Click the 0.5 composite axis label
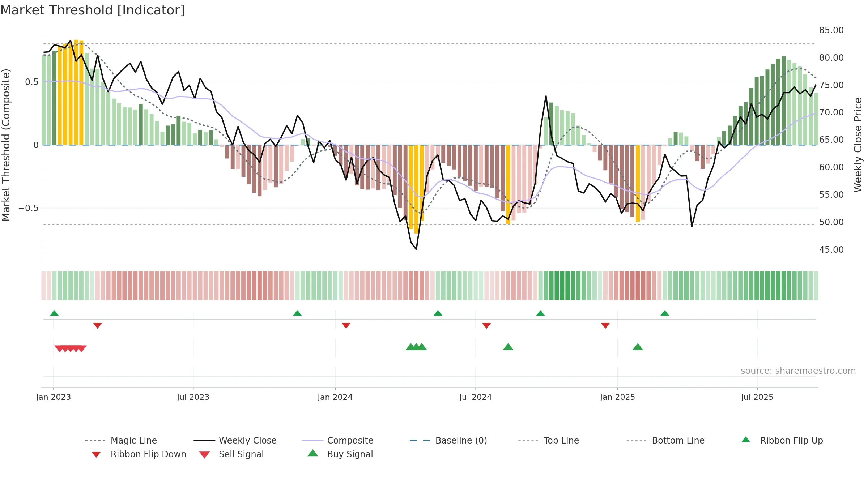 point(31,82)
